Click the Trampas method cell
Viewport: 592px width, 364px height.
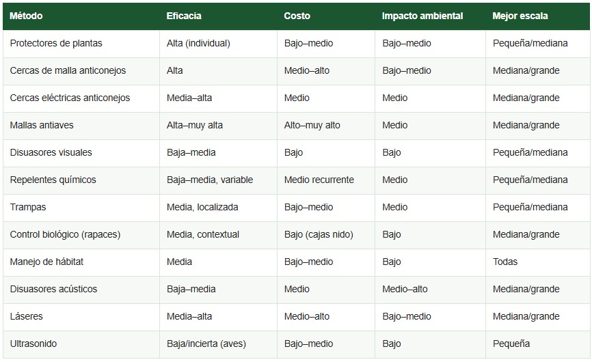(x=81, y=208)
